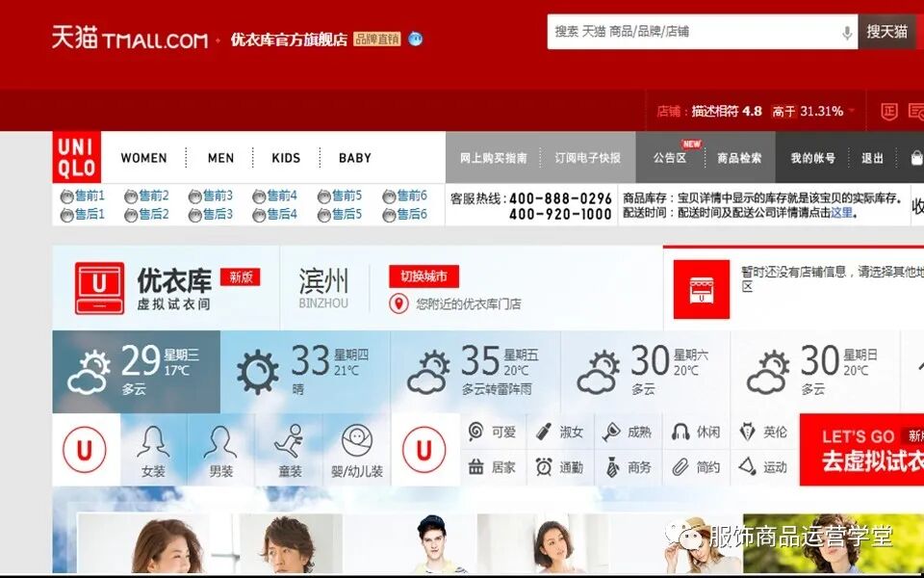Open 优衣库官方旗舰店 store link
This screenshot has width=924, height=578.
pos(289,39)
